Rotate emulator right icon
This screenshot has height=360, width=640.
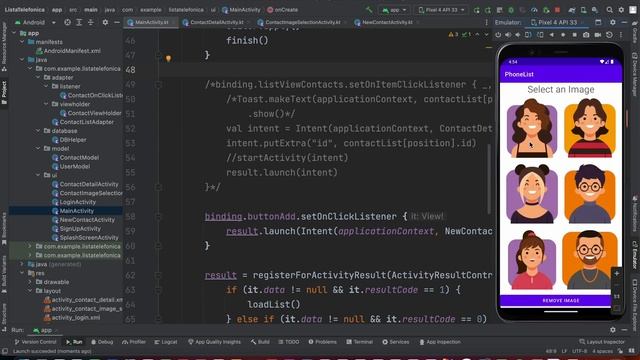click(540, 35)
